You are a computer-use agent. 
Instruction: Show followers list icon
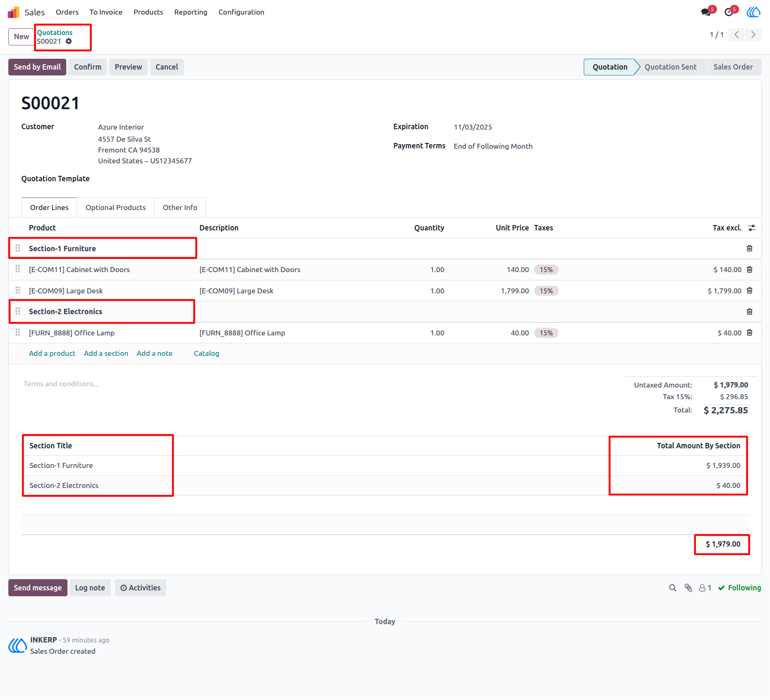705,588
